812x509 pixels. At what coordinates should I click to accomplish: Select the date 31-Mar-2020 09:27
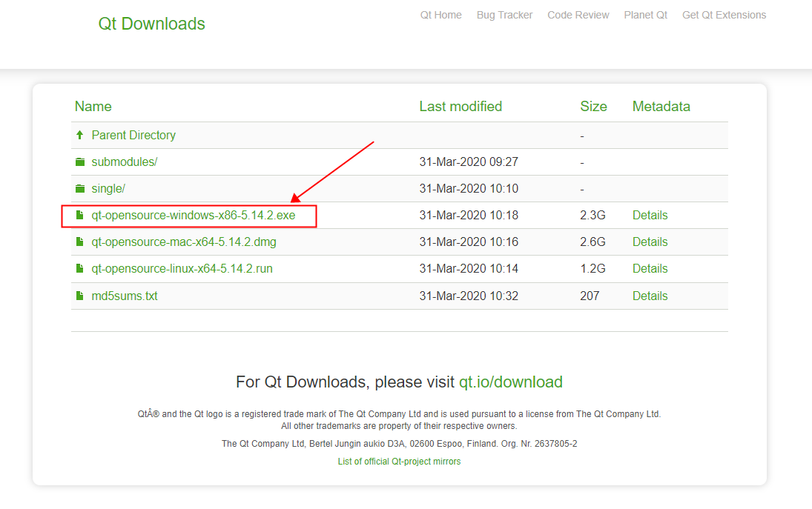[469, 162]
